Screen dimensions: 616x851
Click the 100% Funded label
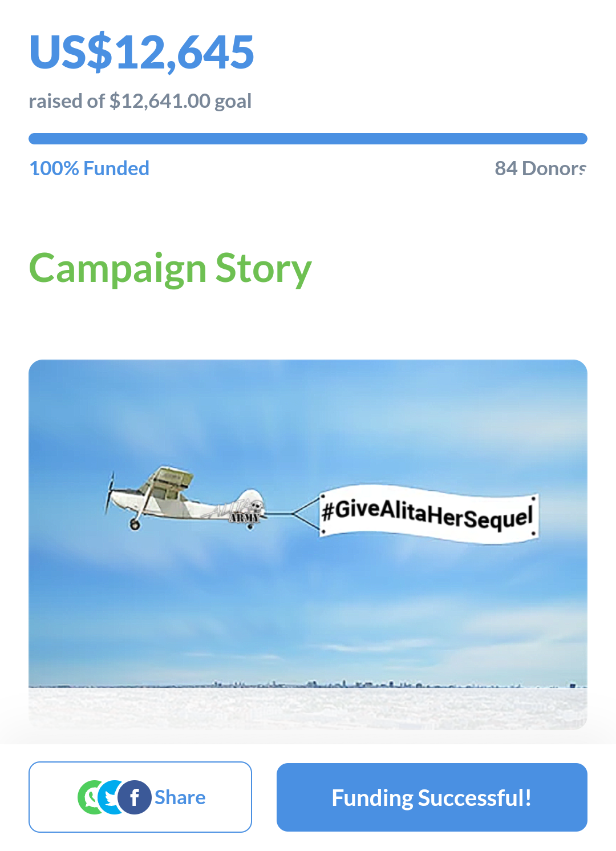point(90,168)
